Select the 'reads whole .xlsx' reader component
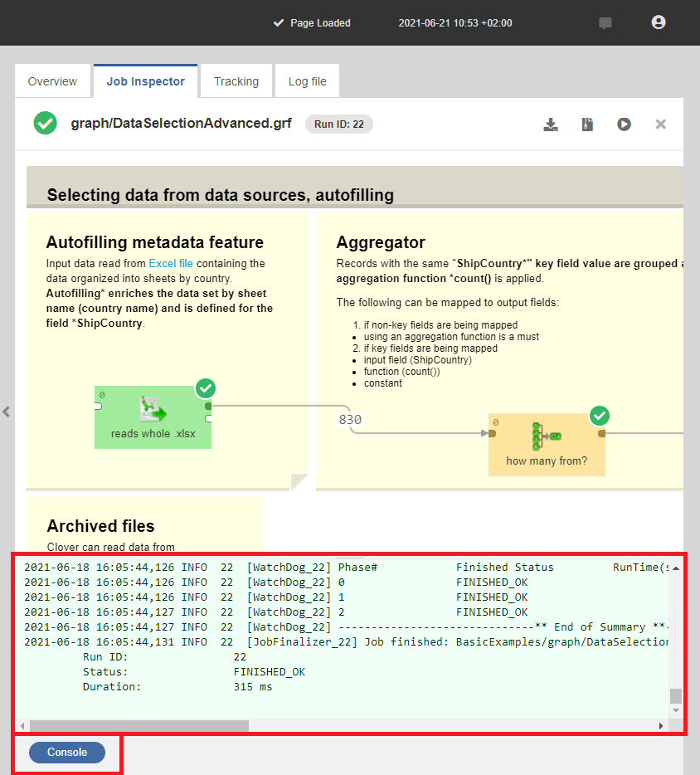Viewport: 700px width, 775px height. click(x=153, y=417)
